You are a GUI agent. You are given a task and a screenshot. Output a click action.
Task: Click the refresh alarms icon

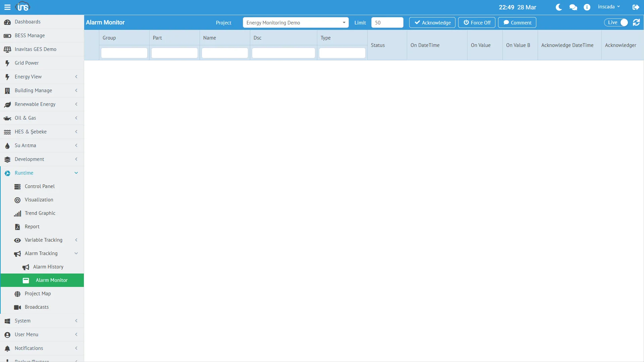[636, 22]
